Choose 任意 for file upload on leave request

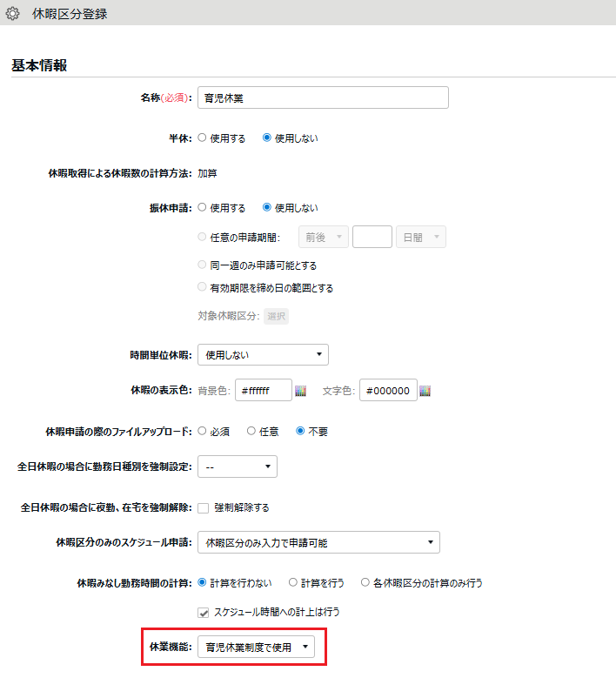[251, 431]
